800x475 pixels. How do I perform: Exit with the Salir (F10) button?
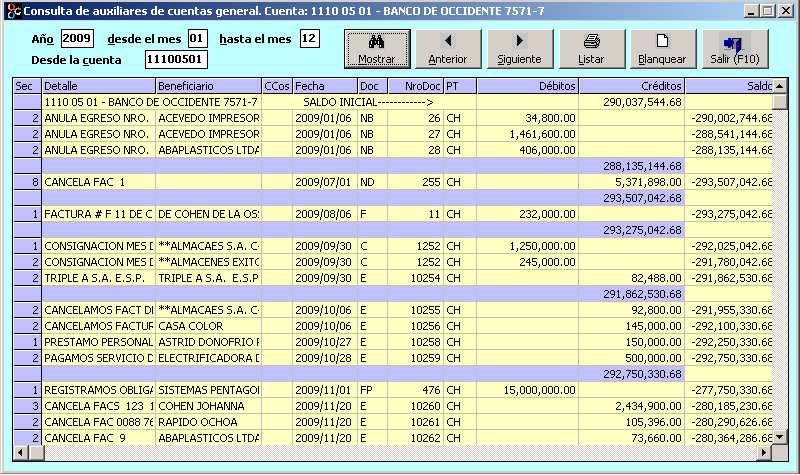[735, 49]
